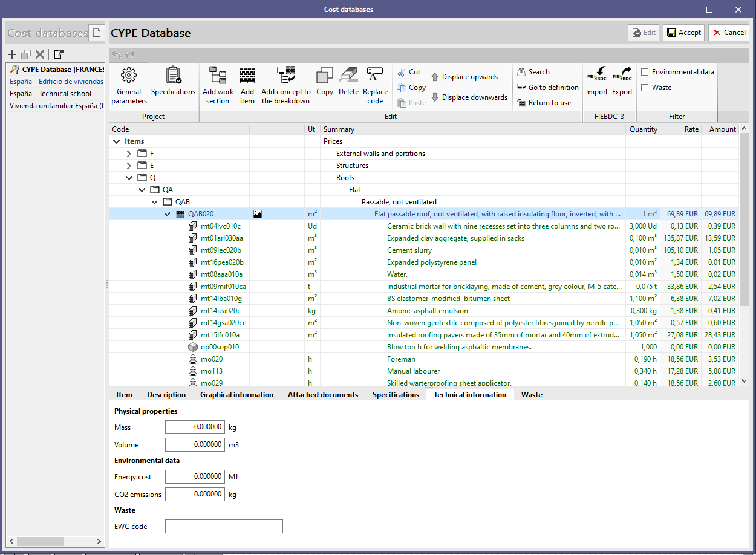The width and height of the screenshot is (756, 555).
Task: Open General parameters settings
Action: (129, 85)
